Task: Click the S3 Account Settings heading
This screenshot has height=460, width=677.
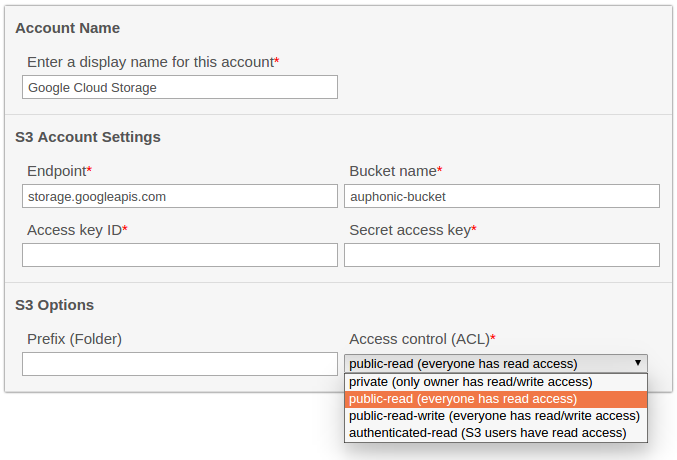Action: (x=88, y=137)
